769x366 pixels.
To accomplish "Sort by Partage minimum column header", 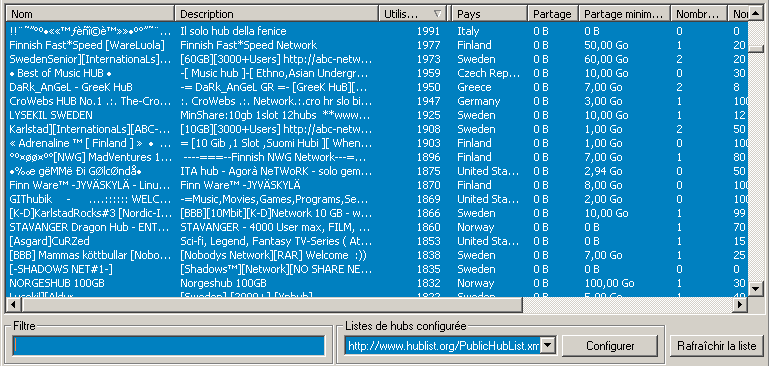I will 625,14.
